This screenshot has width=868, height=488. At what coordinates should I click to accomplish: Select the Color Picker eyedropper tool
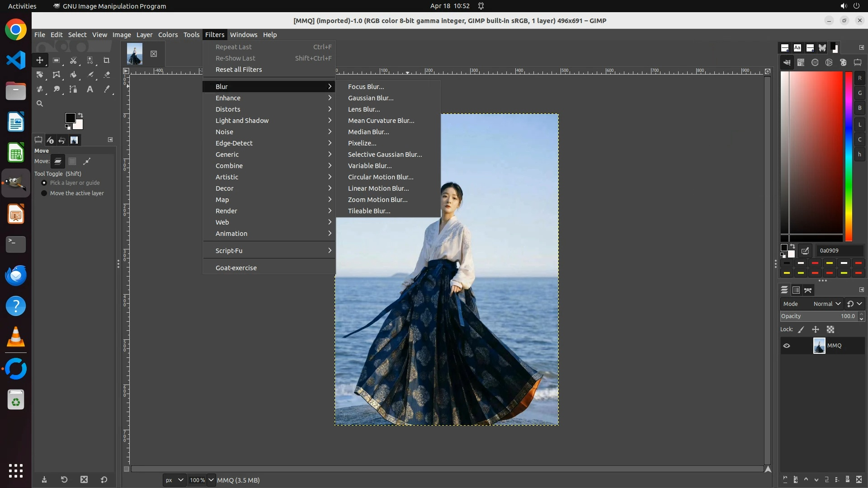pos(107,89)
